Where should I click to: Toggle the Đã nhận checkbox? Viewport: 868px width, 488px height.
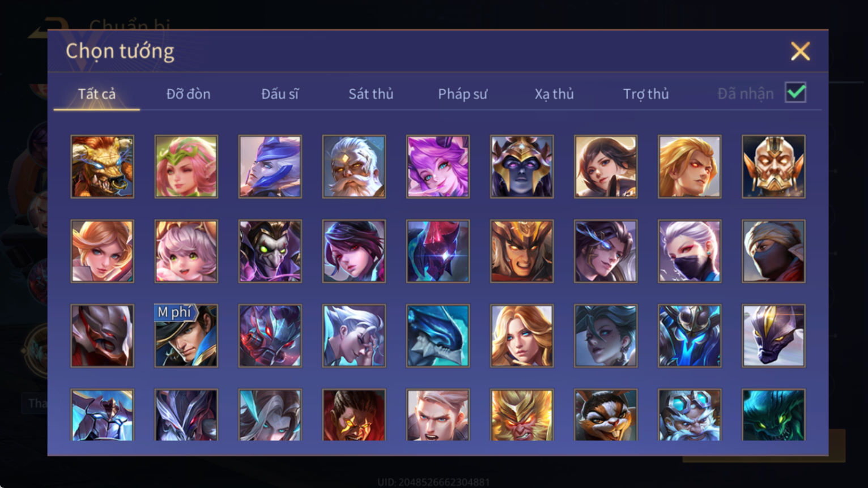click(x=795, y=92)
